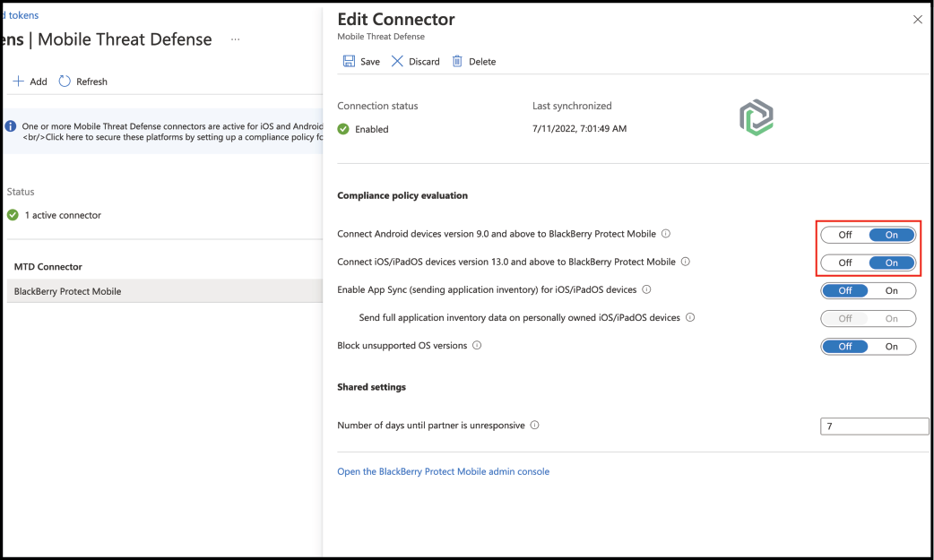Set Enable App Sync toggle to Off

[x=844, y=290]
